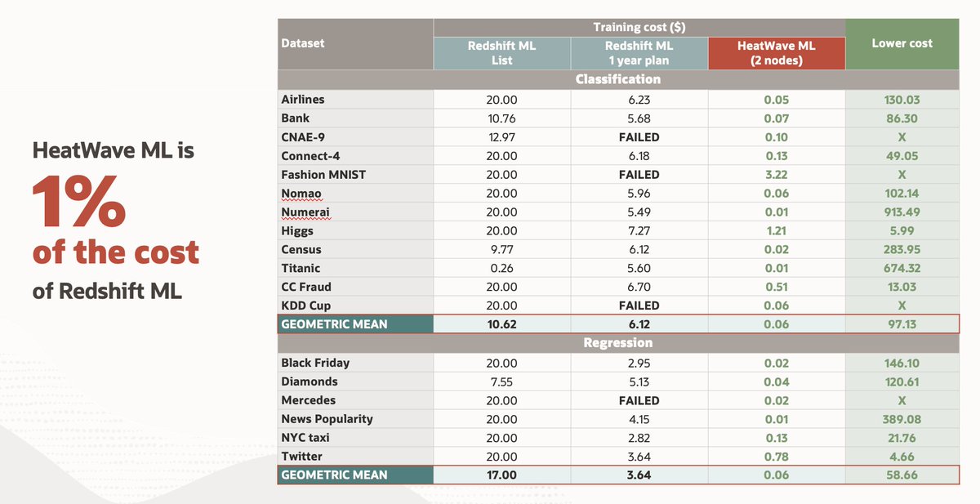Screen dimensions: 980x504
Task: Click the Regression GEOMETRIC MEAN label
Action: point(334,475)
